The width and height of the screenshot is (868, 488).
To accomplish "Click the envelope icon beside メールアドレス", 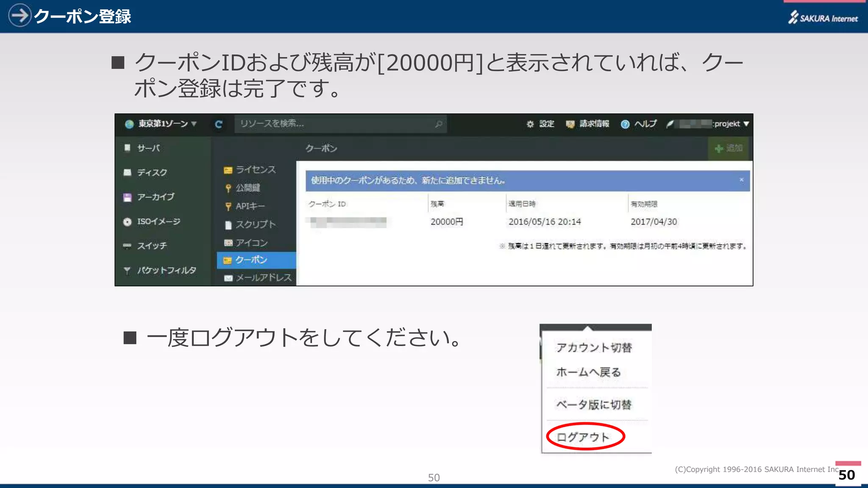I will pyautogui.click(x=228, y=278).
